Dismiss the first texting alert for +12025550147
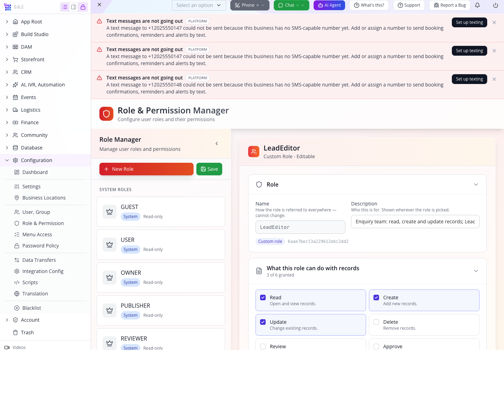Viewport: 504px width, 420px height. click(x=494, y=22)
